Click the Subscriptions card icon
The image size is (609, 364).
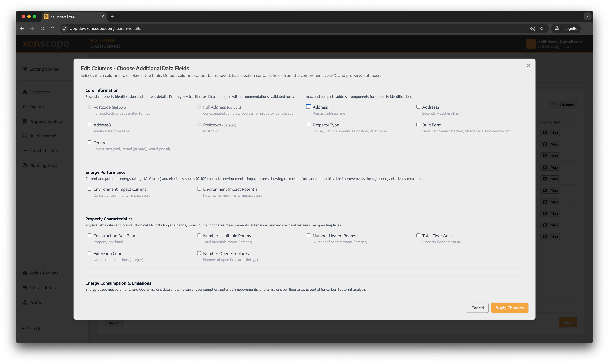click(x=25, y=288)
